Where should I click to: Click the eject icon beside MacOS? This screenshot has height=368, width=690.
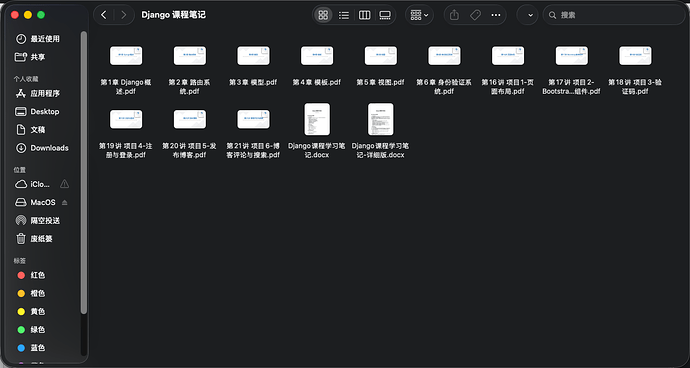point(65,202)
